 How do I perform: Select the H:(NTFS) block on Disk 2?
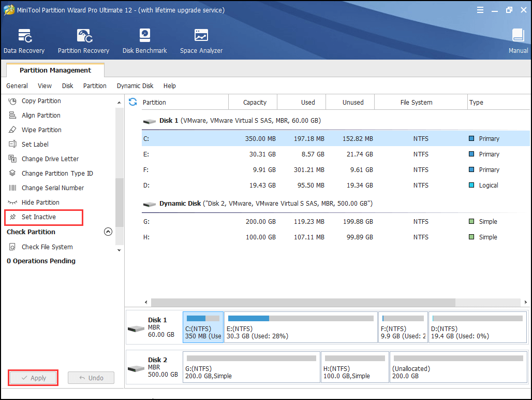pyautogui.click(x=355, y=367)
